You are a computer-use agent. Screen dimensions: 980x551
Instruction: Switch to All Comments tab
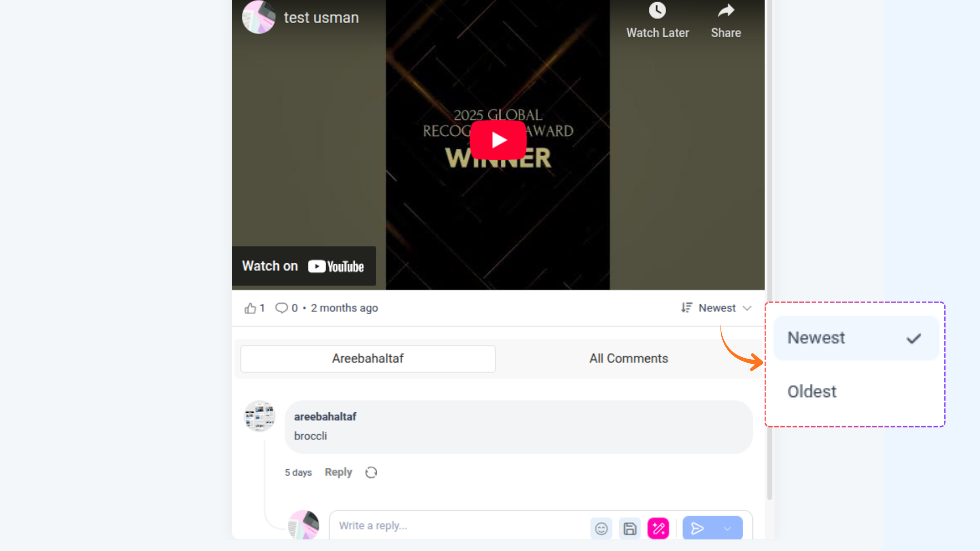coord(628,359)
